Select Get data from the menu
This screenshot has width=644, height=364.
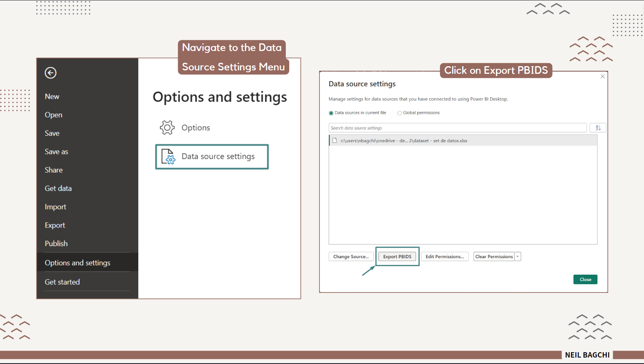click(x=58, y=188)
